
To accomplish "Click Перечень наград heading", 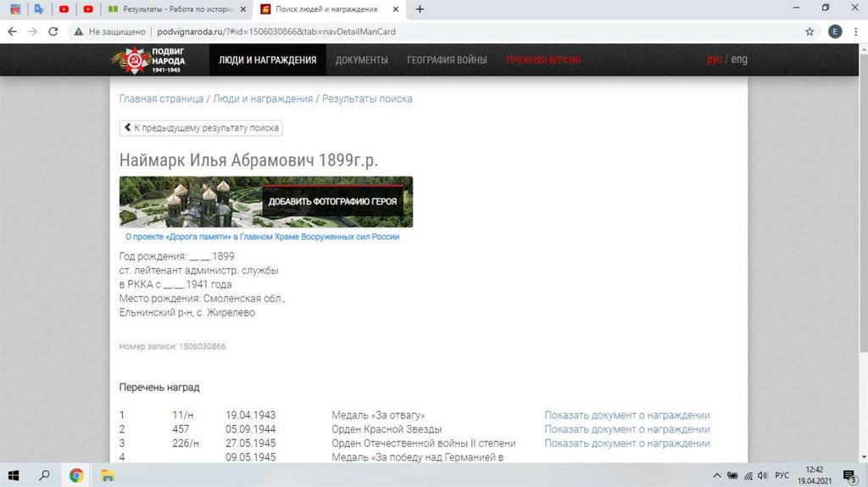I will pyautogui.click(x=159, y=387).
